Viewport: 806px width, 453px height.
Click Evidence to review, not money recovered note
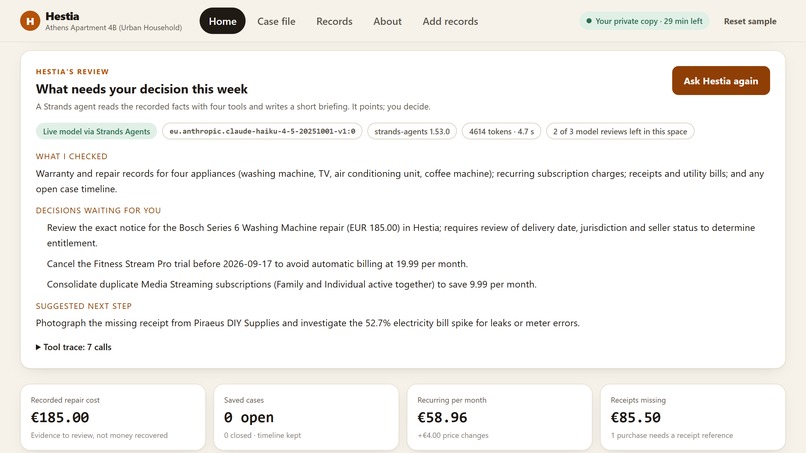[x=99, y=435]
